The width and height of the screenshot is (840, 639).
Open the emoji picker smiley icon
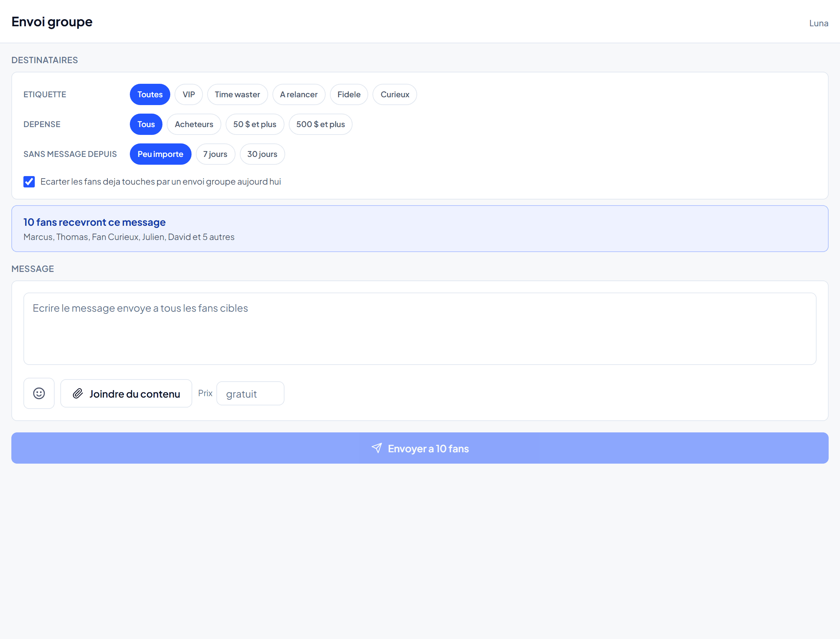pos(39,393)
